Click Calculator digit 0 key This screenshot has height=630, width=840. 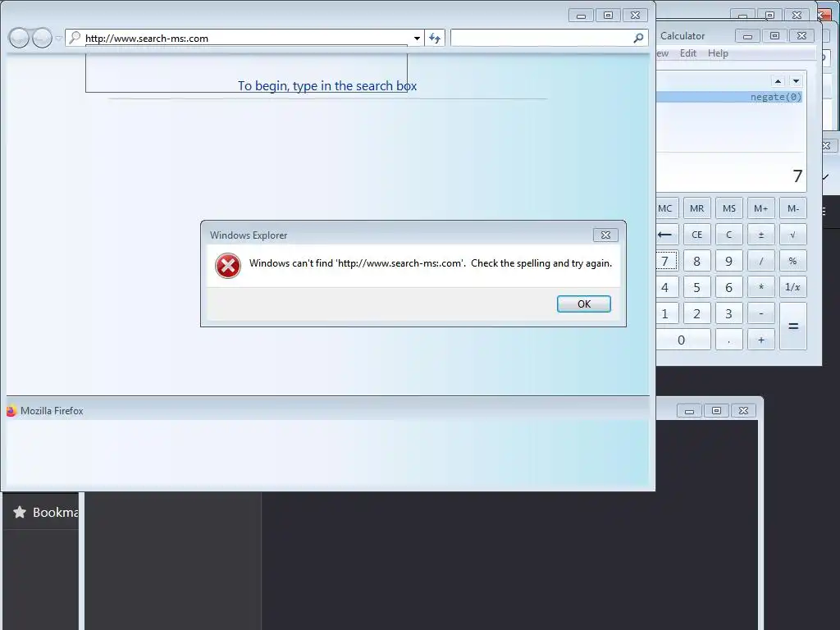coord(682,340)
